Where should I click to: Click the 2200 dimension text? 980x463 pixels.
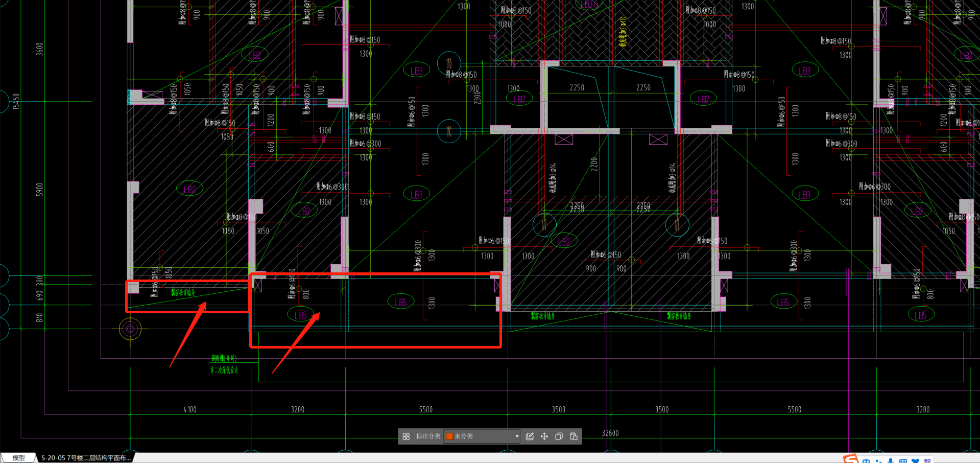point(594,164)
